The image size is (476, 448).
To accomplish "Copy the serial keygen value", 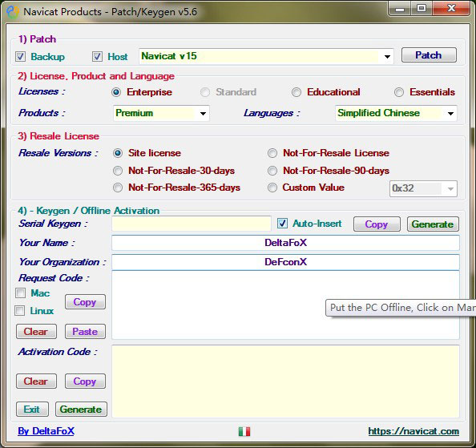I will click(x=377, y=224).
